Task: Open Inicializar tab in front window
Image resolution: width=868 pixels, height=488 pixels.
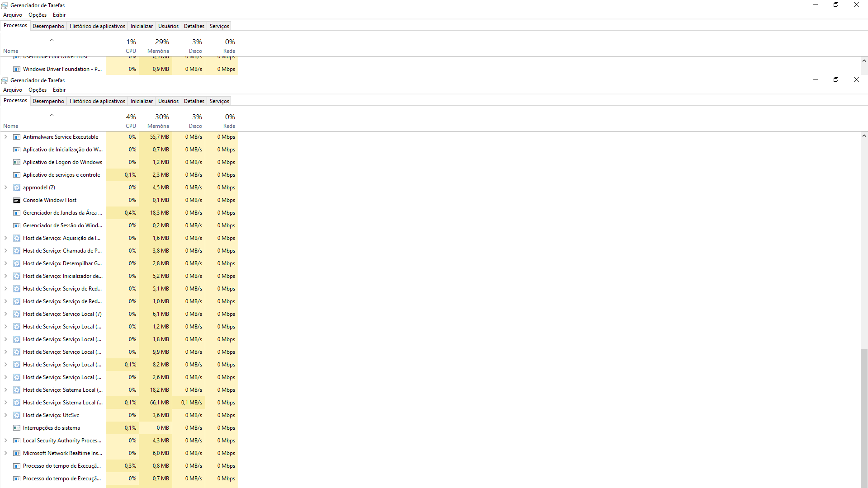Action: 142,101
